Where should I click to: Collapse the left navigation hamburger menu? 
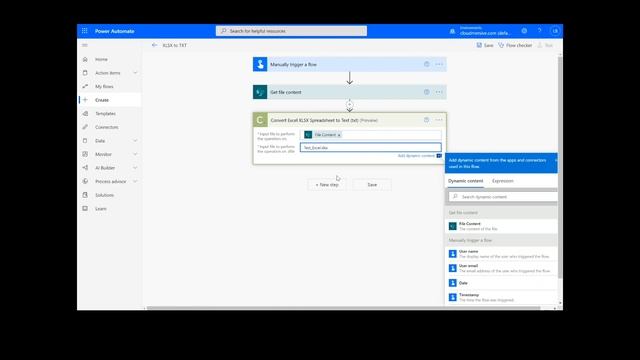click(85, 45)
